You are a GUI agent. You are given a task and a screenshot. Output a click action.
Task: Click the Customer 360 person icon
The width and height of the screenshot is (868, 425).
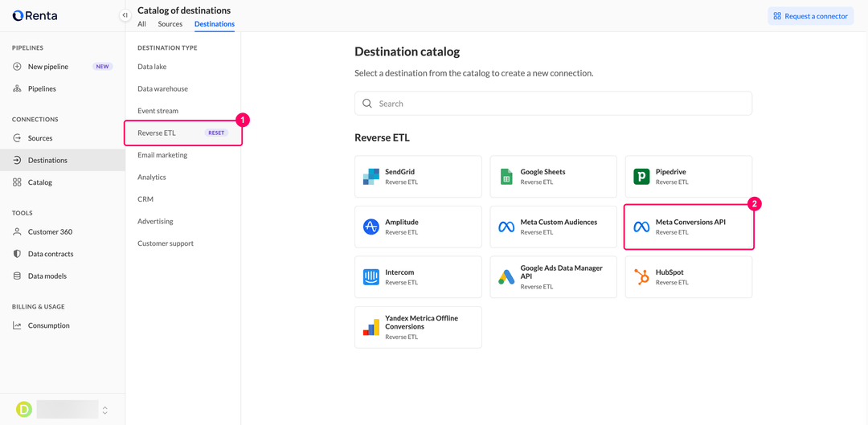17,232
